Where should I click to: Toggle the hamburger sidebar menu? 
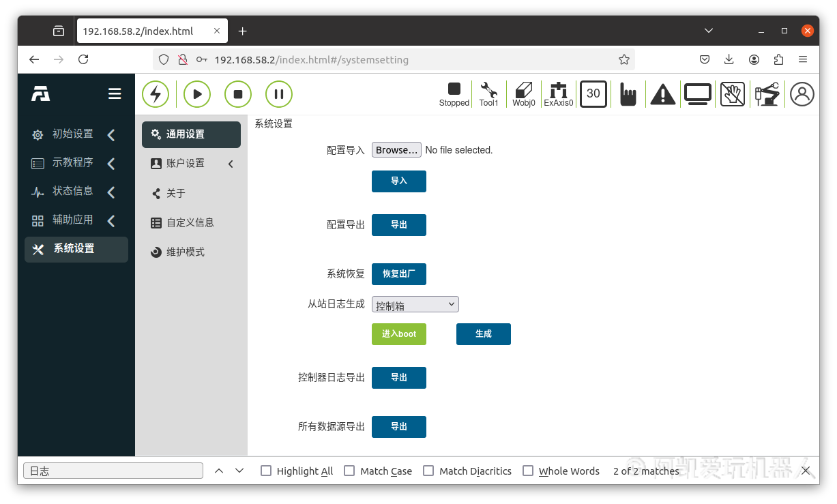[115, 94]
